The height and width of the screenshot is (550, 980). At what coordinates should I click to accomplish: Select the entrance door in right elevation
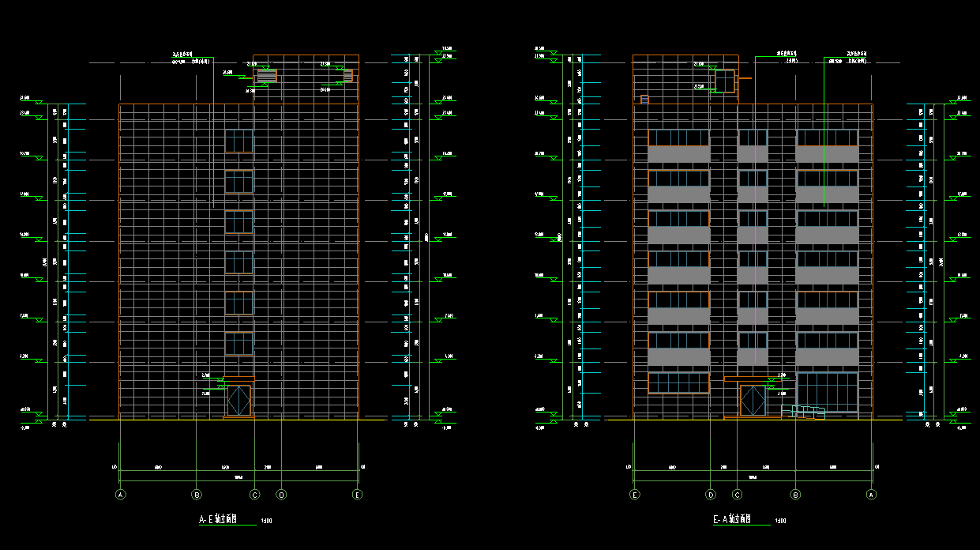tap(753, 400)
